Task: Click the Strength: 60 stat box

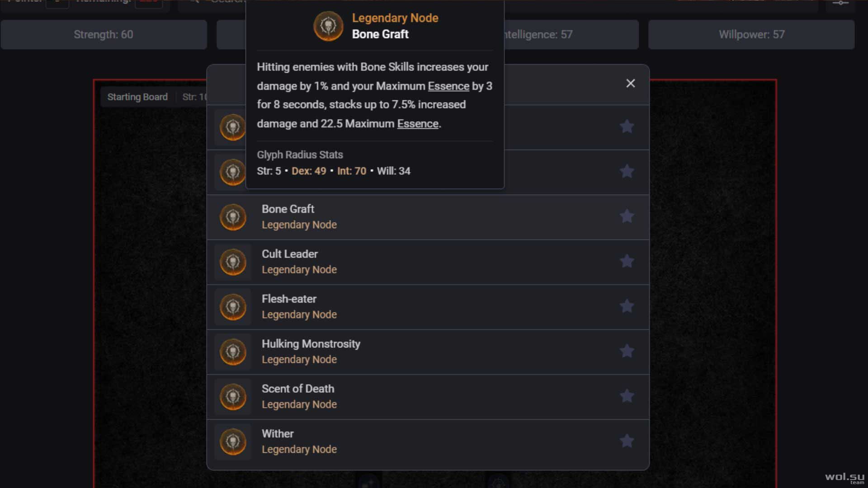Action: click(104, 34)
